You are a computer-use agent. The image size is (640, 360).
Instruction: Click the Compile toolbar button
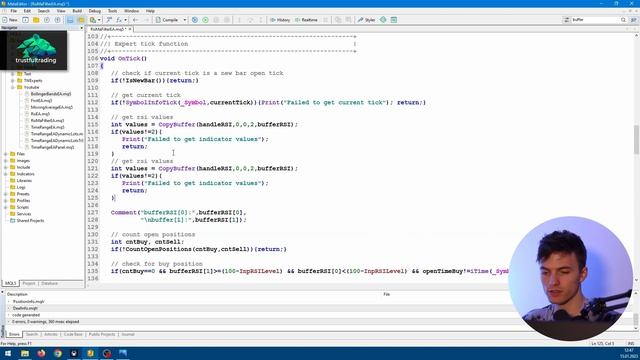167,20
